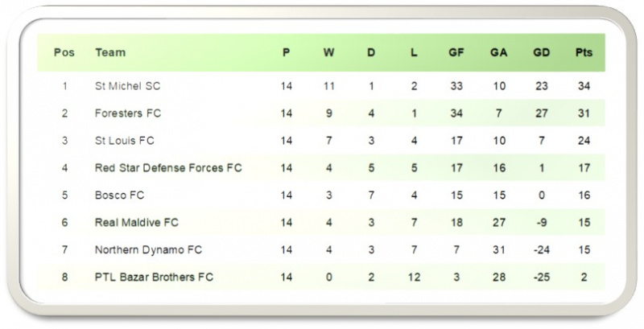The width and height of the screenshot is (644, 329).
Task: Select the Pts column header
Action: pos(584,52)
